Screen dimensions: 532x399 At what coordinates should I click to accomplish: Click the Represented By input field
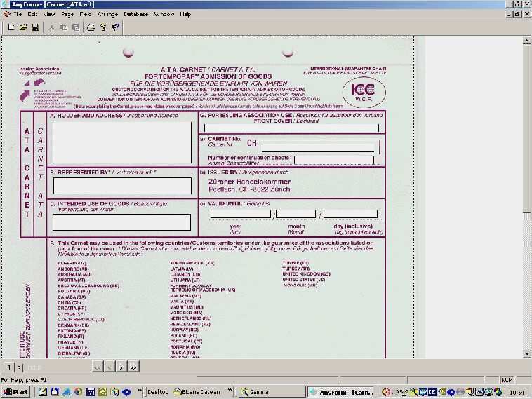click(123, 186)
